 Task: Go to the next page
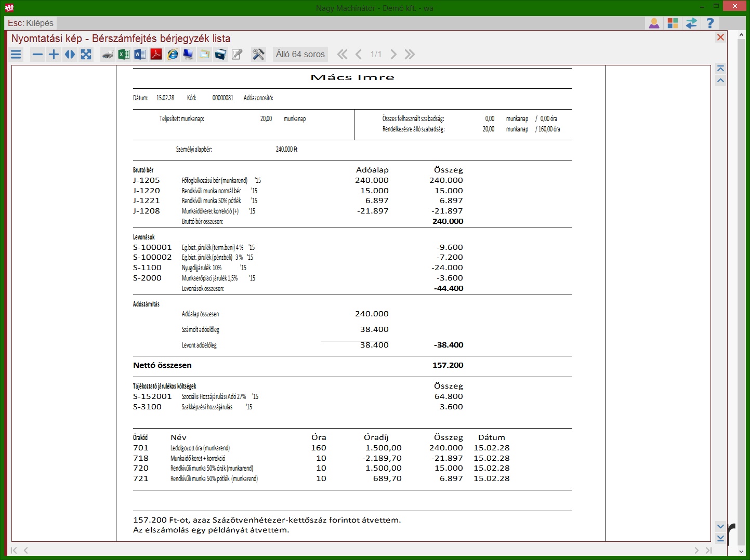pos(393,54)
